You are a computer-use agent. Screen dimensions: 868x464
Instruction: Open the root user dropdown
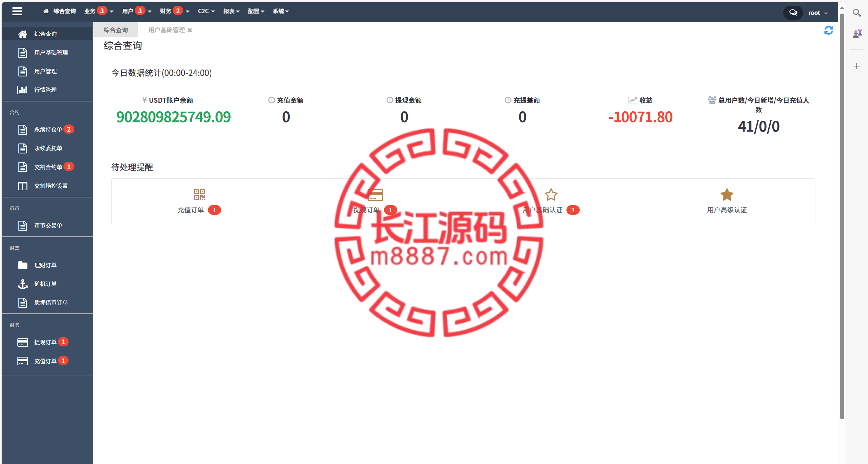pyautogui.click(x=818, y=13)
